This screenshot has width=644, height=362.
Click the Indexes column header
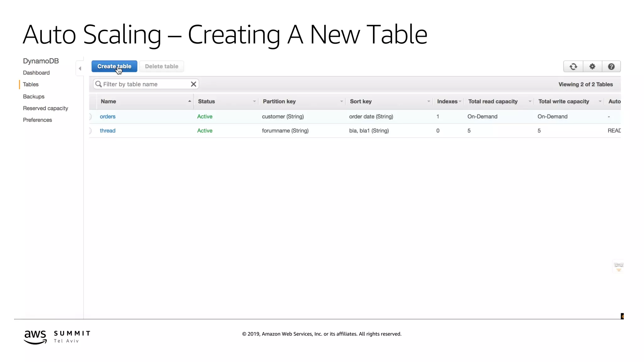point(447,101)
